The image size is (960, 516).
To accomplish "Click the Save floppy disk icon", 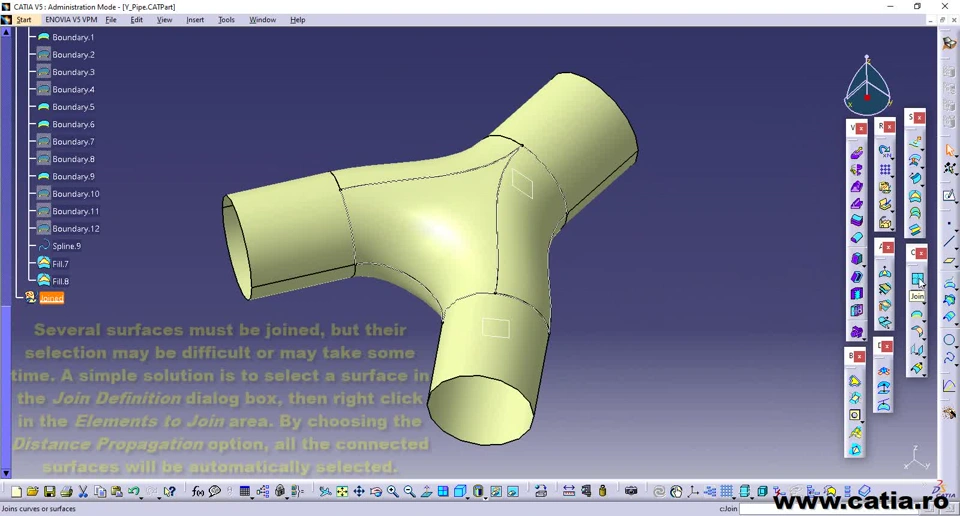I will point(50,491).
